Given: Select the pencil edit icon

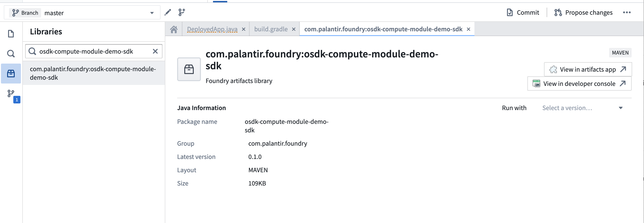Looking at the screenshot, I should pos(167,12).
